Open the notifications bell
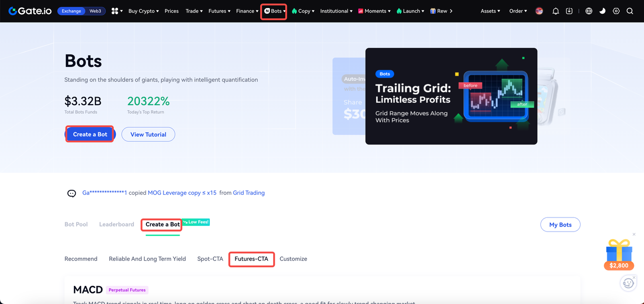The image size is (644, 304). pyautogui.click(x=555, y=11)
